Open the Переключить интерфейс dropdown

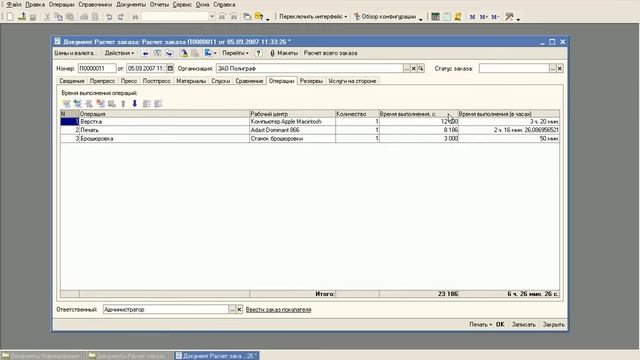click(313, 17)
